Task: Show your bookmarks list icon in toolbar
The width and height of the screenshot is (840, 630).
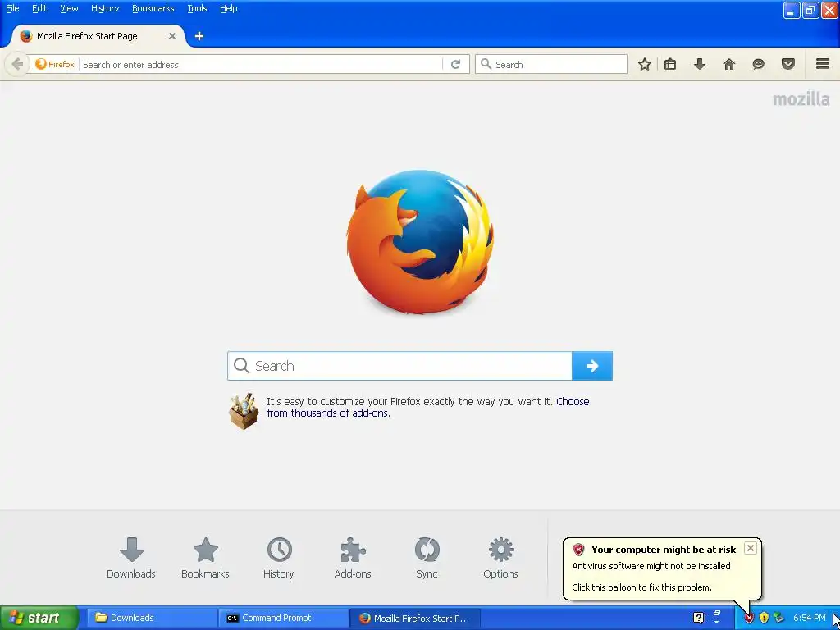Action: (x=670, y=64)
